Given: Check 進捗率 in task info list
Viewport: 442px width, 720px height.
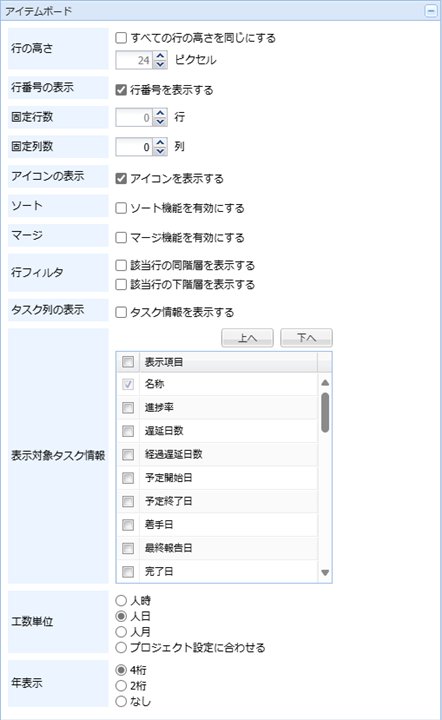Looking at the screenshot, I should (x=128, y=407).
